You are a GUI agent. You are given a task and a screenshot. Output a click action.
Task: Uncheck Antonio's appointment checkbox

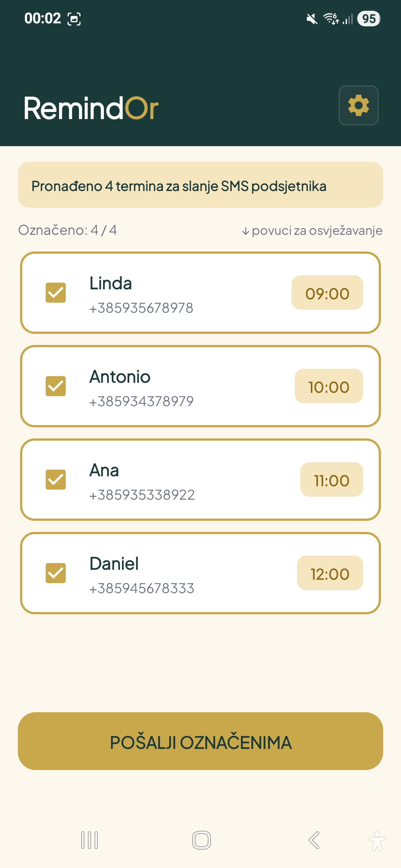tap(56, 386)
